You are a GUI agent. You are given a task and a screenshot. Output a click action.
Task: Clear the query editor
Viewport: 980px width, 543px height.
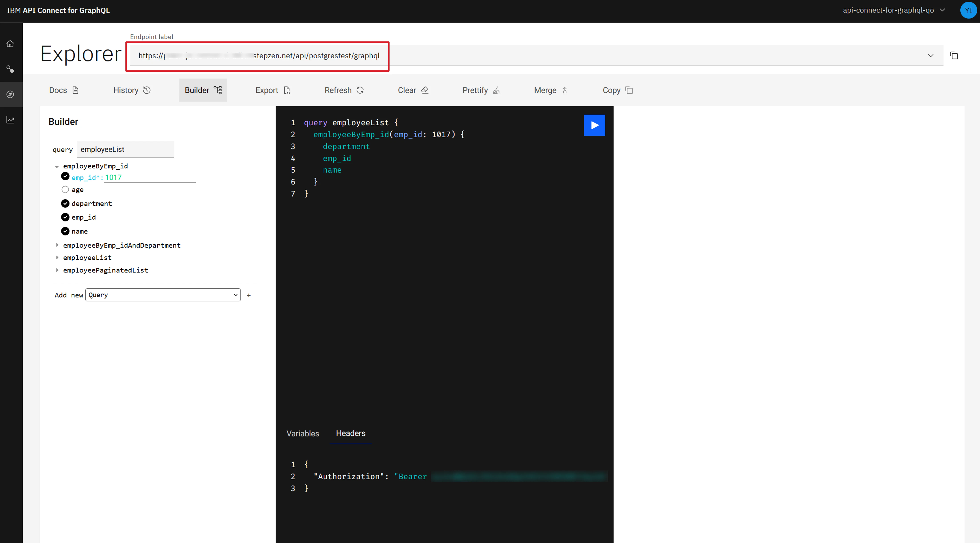[413, 90]
